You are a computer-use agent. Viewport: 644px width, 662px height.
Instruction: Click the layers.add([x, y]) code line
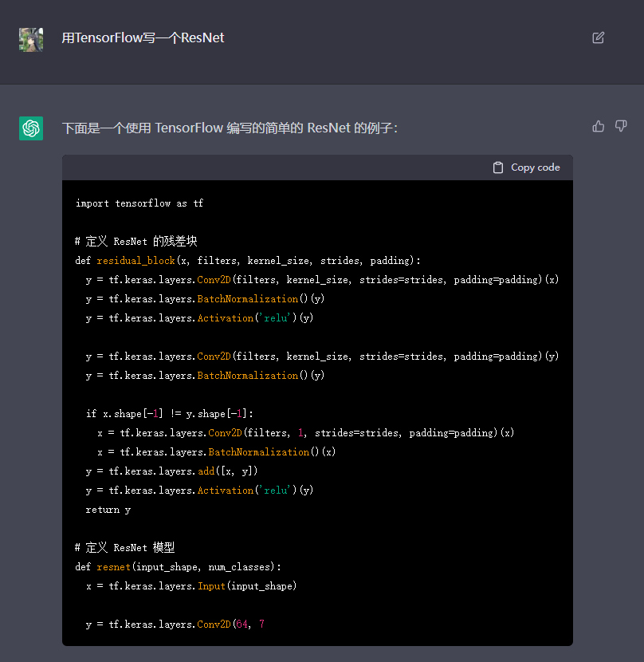coord(171,471)
